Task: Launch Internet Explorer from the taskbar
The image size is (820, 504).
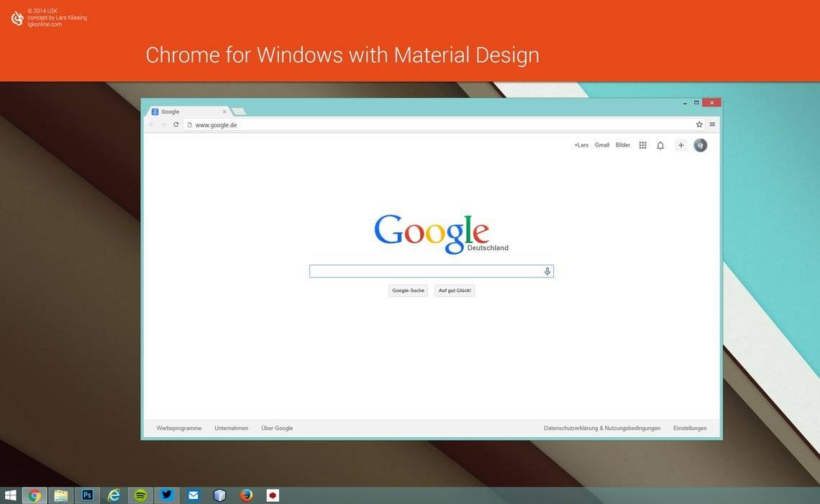Action: tap(114, 495)
